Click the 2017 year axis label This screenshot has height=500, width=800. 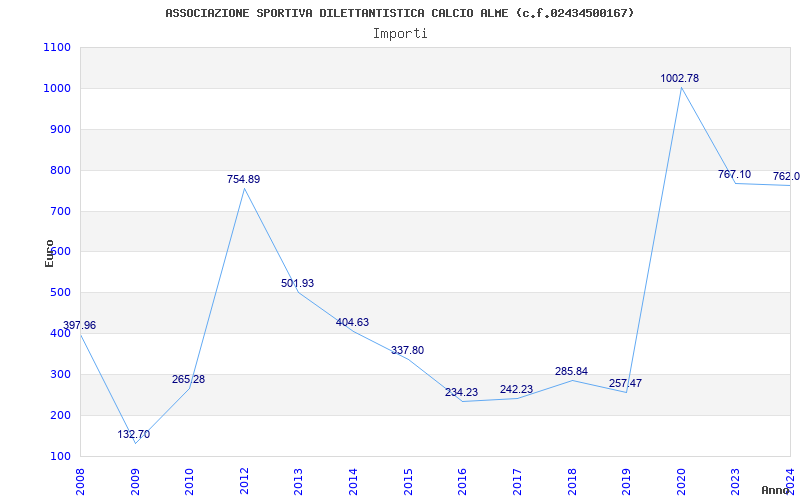517,482
